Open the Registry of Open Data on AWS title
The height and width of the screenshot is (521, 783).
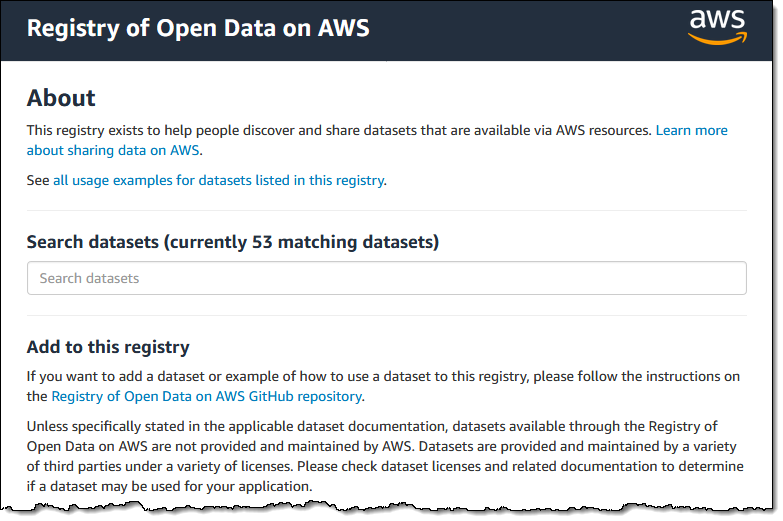[198, 28]
